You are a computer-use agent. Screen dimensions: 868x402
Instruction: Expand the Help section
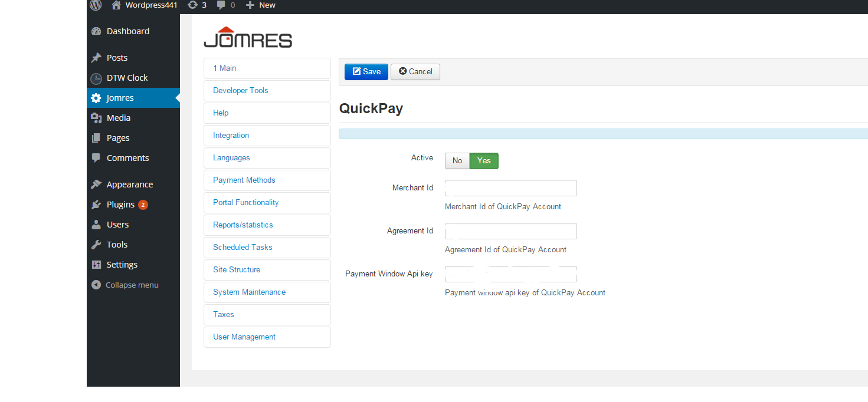coord(267,113)
